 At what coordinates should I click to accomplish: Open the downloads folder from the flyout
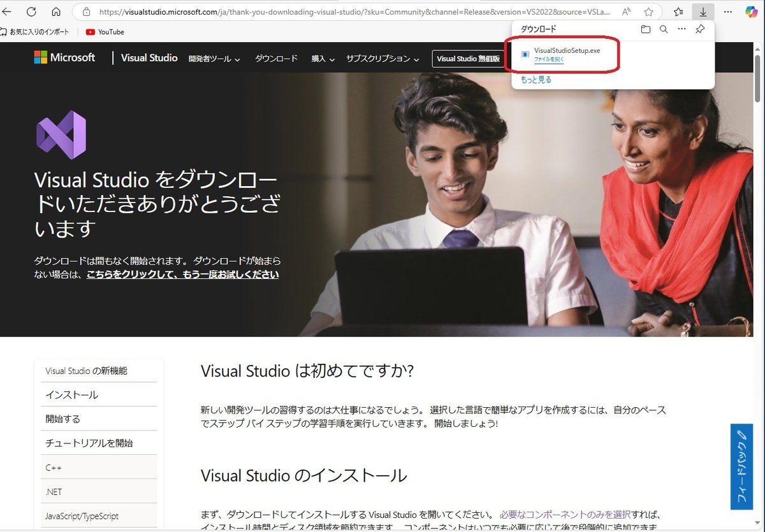[x=646, y=29]
